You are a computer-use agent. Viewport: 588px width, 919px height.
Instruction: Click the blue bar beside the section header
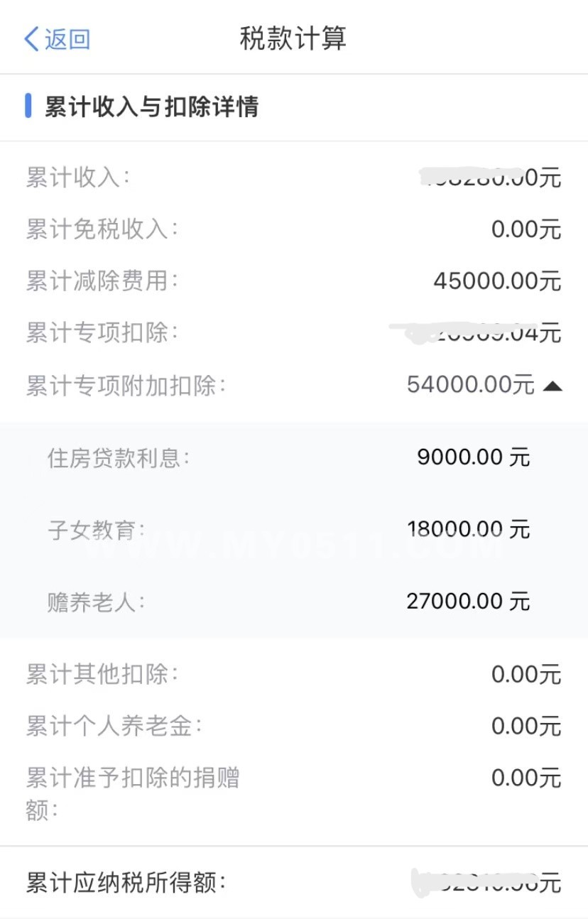pos(28,106)
